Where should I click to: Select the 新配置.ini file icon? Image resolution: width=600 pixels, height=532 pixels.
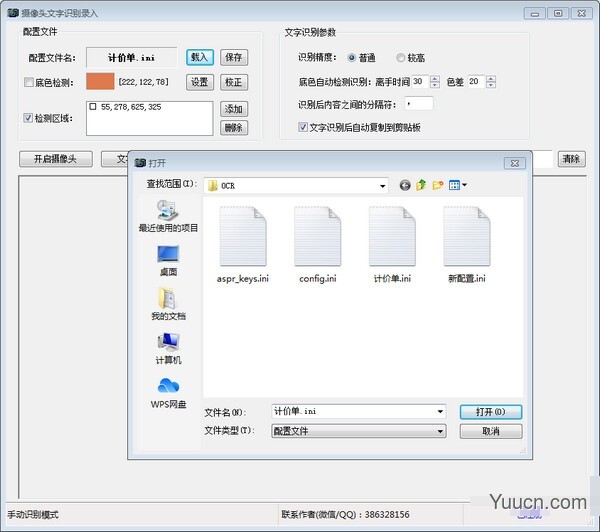tap(466, 236)
